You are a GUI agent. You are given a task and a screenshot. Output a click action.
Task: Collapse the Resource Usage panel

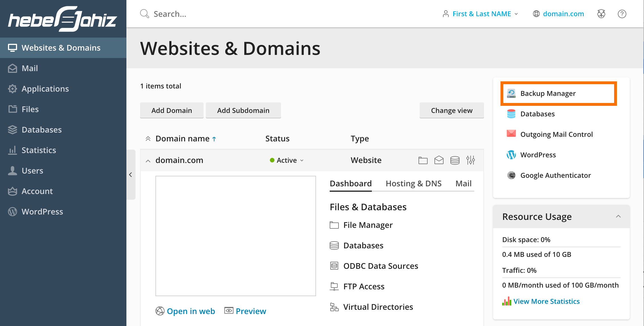618,216
